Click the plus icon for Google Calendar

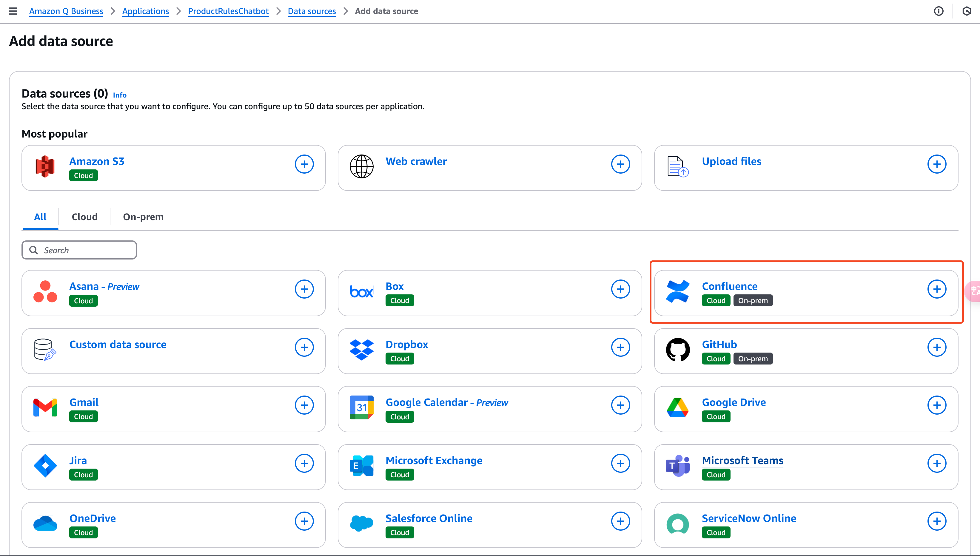click(620, 405)
